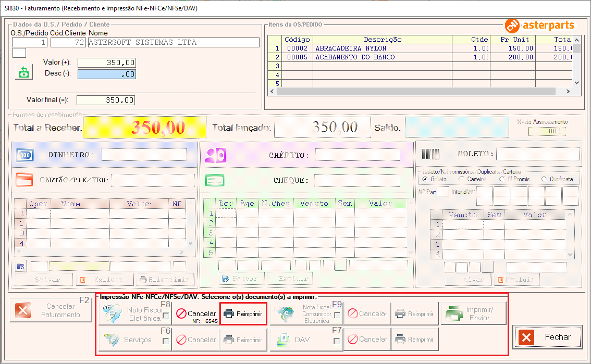Click the Cód.Cliente field showing 72
This screenshot has width=591, height=364.
(x=68, y=42)
